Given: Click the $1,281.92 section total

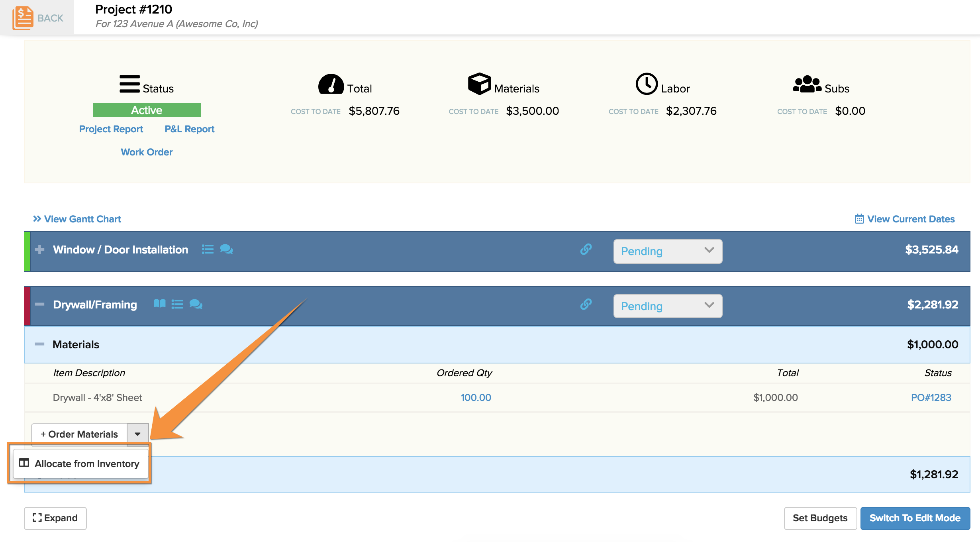Looking at the screenshot, I should point(934,474).
